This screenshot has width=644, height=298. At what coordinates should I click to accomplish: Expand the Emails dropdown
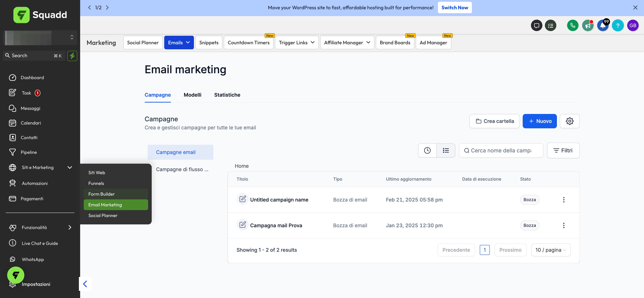(x=179, y=43)
